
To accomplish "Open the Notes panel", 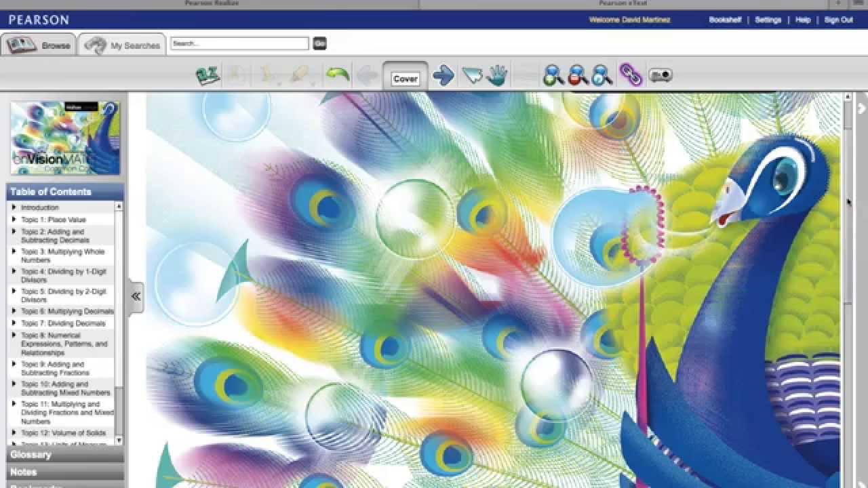I will [x=65, y=472].
